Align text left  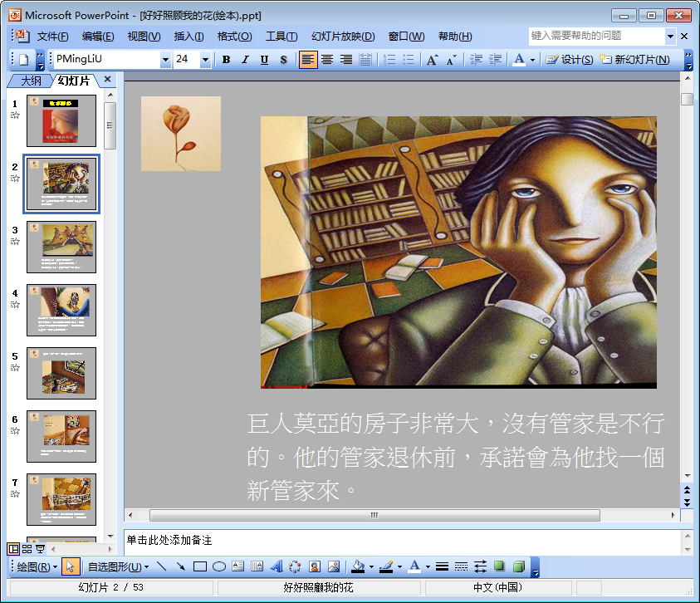(307, 60)
